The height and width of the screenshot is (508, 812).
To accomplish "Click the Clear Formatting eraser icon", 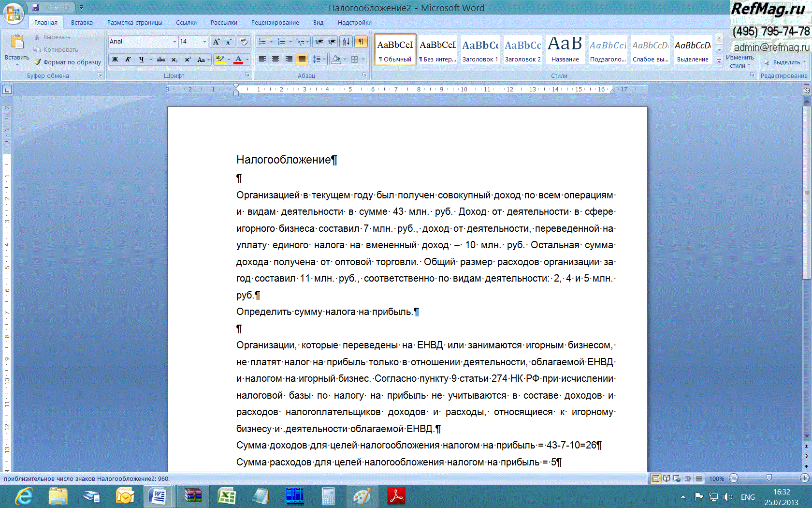I will [x=244, y=42].
